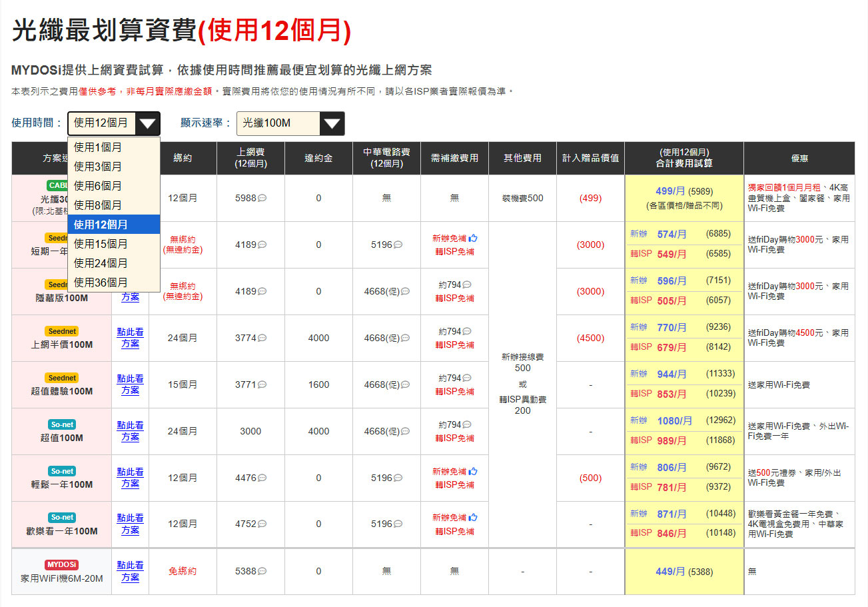Select highlighted 使用12個月 option in list
The width and height of the screenshot is (868, 607).
point(114,225)
